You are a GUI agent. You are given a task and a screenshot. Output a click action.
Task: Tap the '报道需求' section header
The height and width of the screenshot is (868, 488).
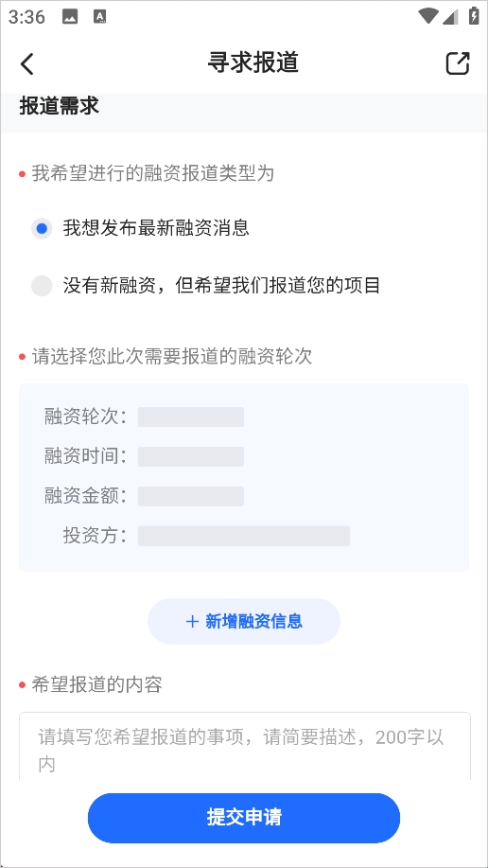coord(60,106)
